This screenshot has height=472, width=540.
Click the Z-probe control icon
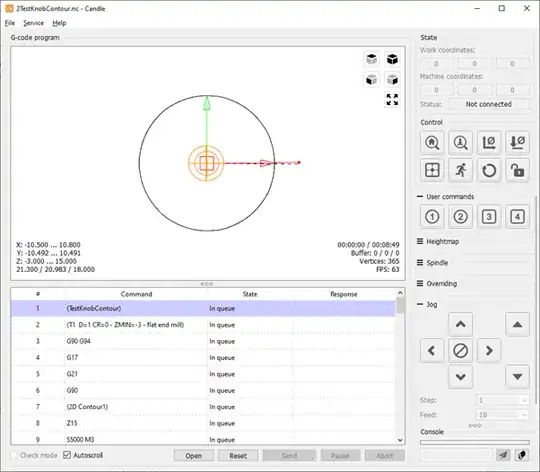coord(460,143)
